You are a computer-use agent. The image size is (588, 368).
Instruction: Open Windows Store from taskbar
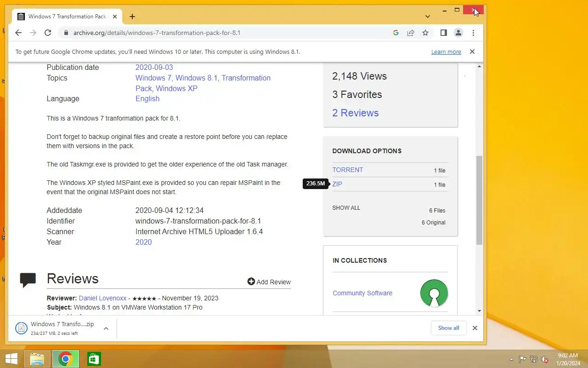[94, 359]
